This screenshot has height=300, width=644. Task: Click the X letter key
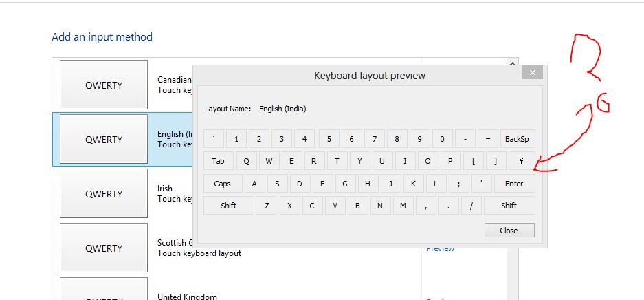pyautogui.click(x=290, y=206)
